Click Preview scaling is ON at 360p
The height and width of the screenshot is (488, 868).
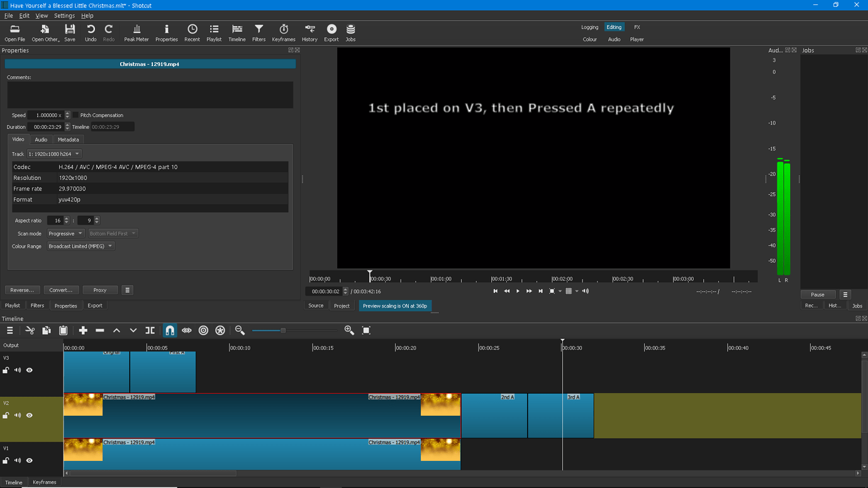[395, 306]
